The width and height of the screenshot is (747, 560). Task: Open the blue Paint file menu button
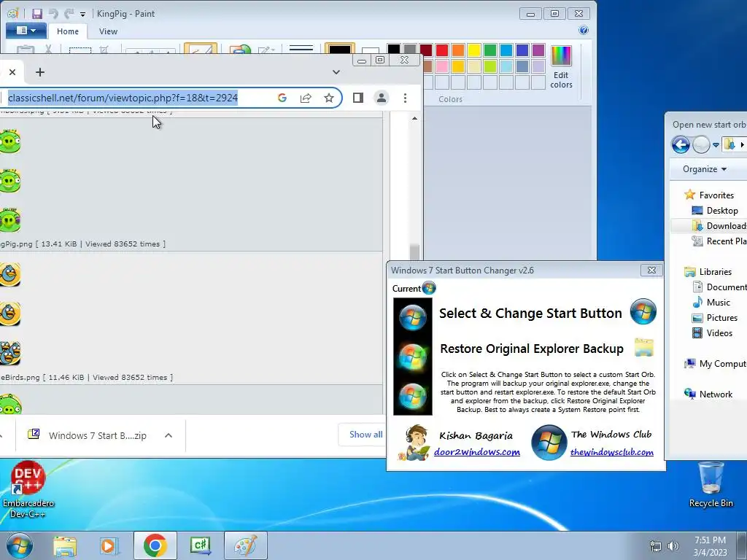(x=26, y=31)
